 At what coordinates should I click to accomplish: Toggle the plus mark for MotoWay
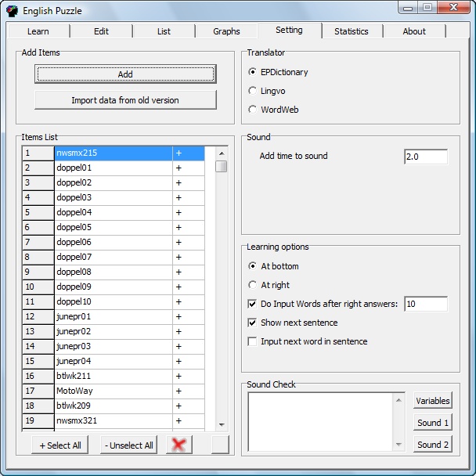point(189,391)
